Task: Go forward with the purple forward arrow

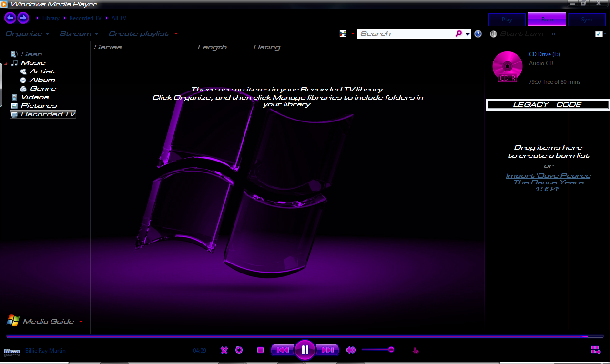Action: 23,18
